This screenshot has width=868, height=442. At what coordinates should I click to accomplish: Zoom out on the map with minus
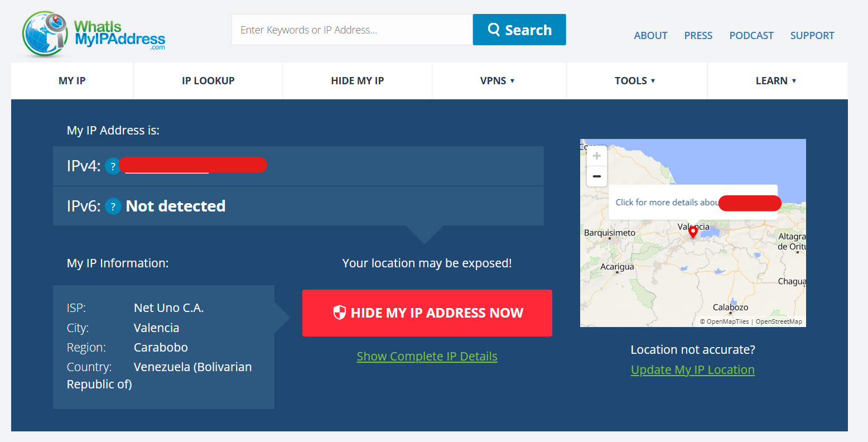click(x=597, y=176)
